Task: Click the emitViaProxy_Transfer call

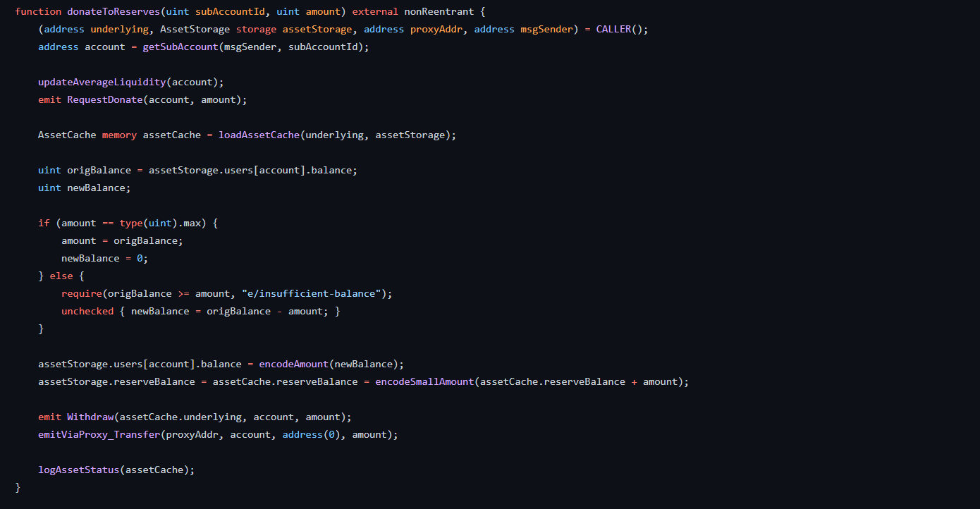Action: pos(99,435)
